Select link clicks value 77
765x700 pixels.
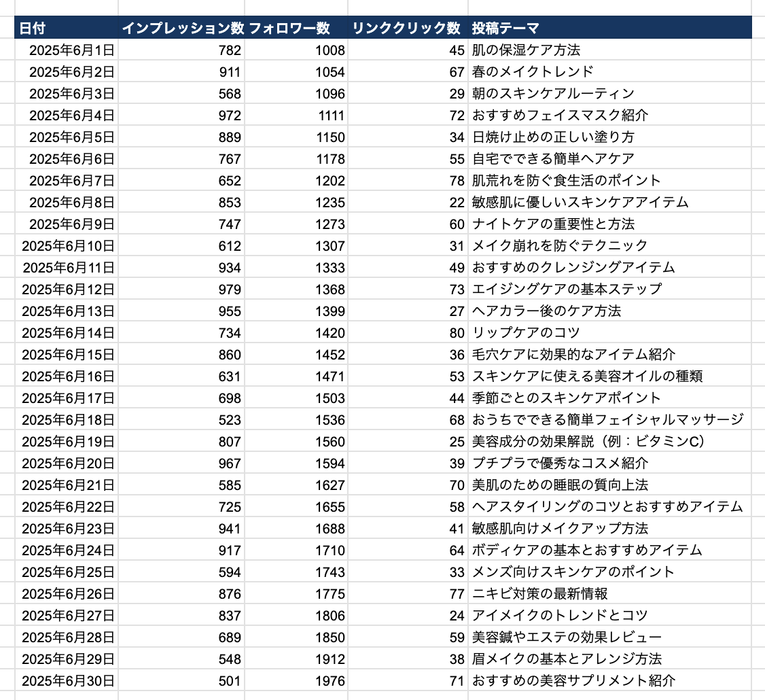pyautogui.click(x=408, y=593)
